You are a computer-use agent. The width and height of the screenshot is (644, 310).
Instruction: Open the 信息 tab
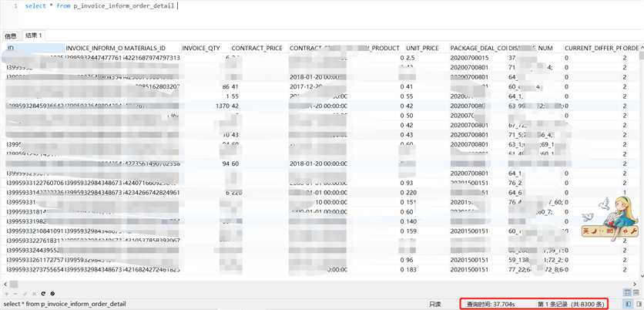(x=10, y=35)
